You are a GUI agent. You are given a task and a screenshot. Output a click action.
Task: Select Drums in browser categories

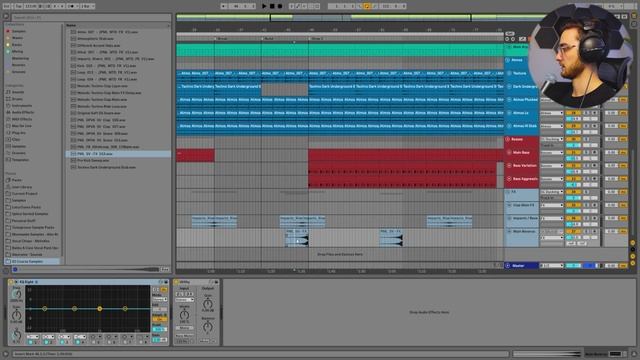pyautogui.click(x=17, y=99)
